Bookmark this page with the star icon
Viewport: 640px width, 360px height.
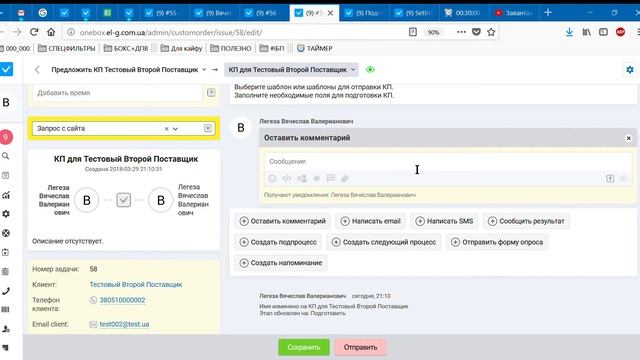[x=491, y=32]
